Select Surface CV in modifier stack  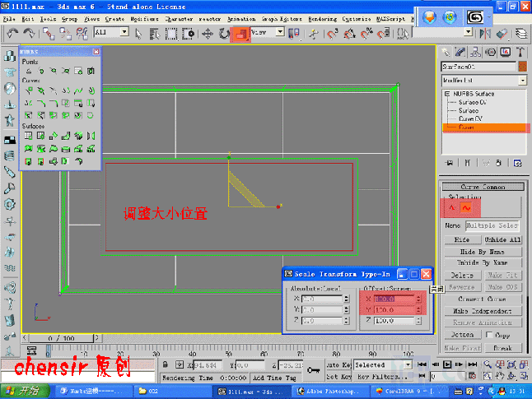(472, 102)
